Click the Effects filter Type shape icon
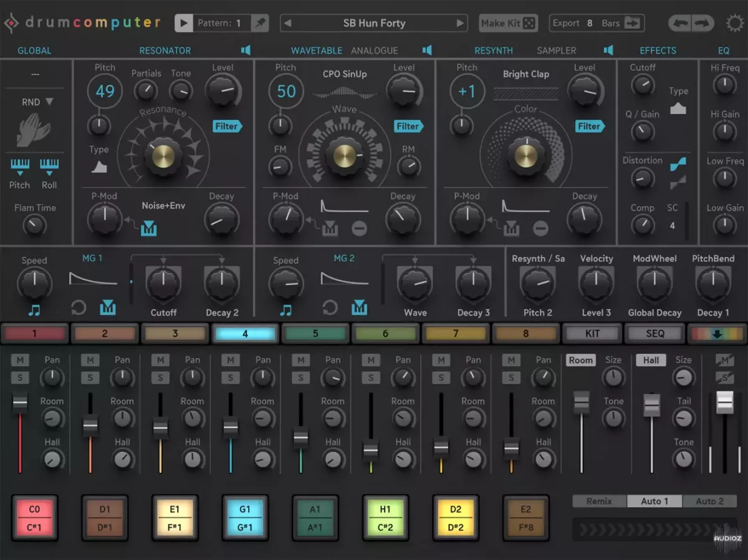 678,109
